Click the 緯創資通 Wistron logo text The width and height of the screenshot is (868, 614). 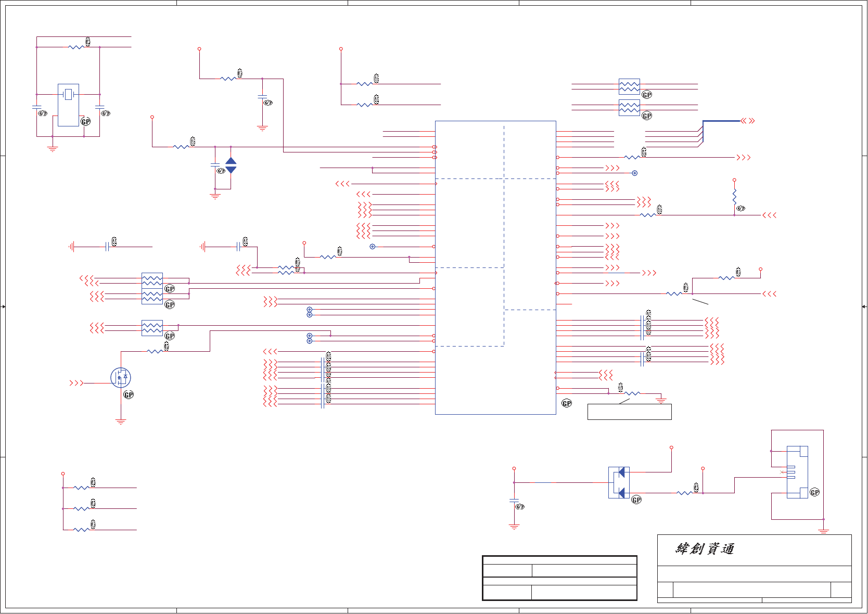coord(705,549)
